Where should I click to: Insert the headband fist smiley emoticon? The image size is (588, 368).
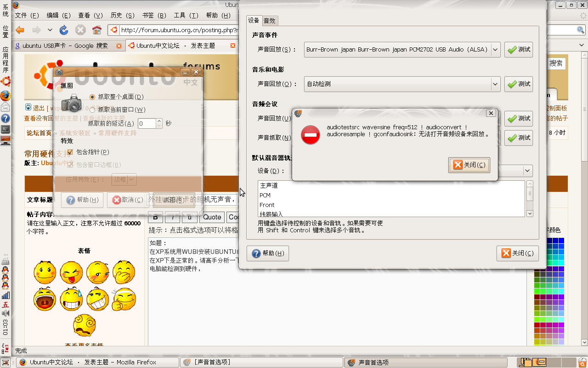124,299
